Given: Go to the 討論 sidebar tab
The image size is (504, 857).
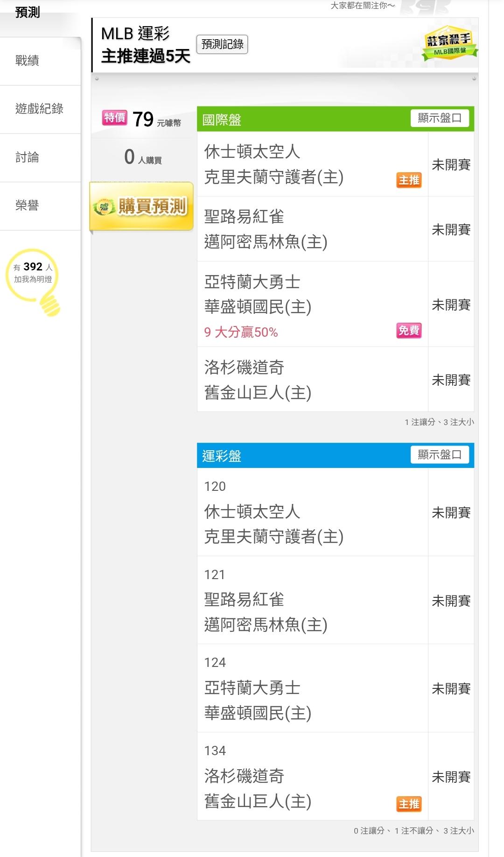Looking at the screenshot, I should coord(27,158).
